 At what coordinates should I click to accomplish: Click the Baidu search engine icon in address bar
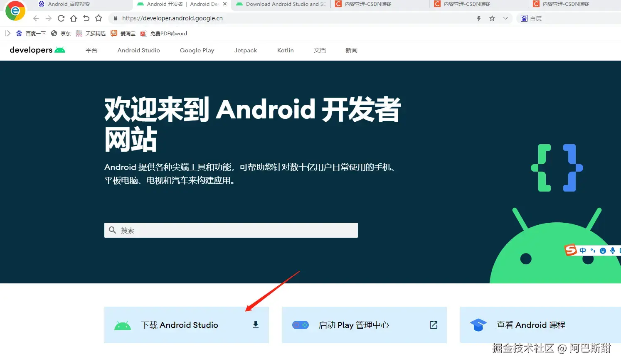click(x=524, y=18)
